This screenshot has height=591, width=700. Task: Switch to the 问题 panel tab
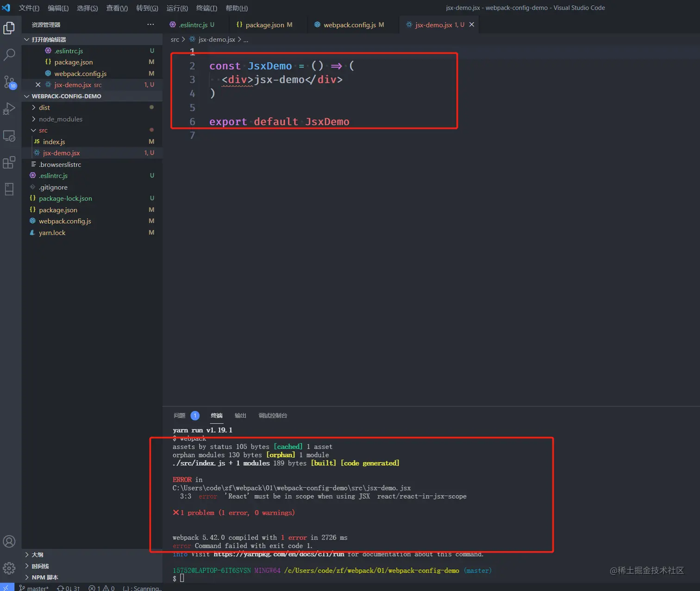179,416
